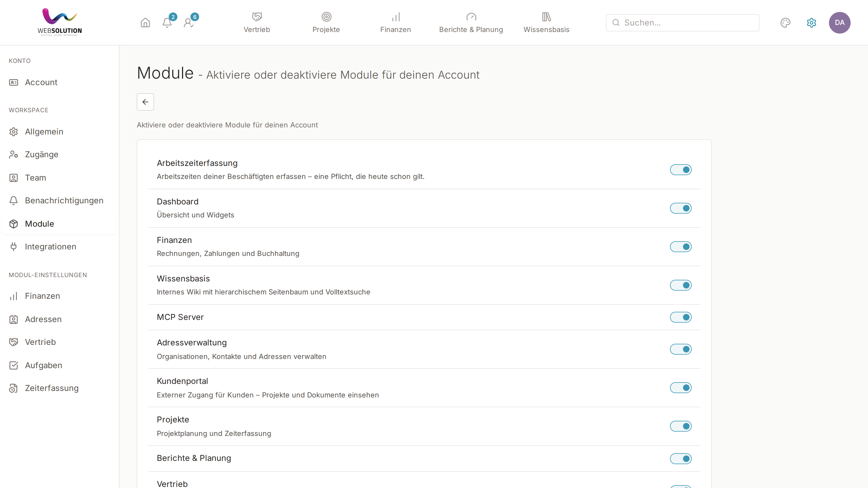The width and height of the screenshot is (868, 488).
Task: Disable the Arbeitszeiterfassung module toggle
Action: [x=681, y=170]
